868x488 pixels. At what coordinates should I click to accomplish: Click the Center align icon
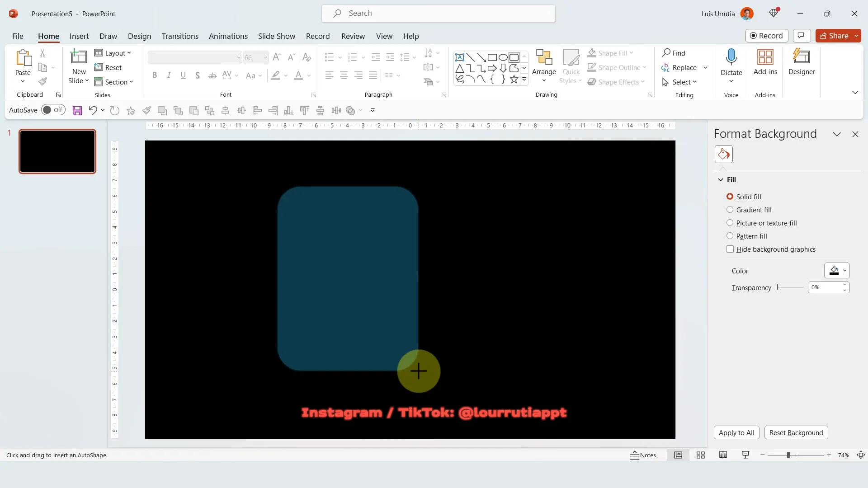(344, 75)
